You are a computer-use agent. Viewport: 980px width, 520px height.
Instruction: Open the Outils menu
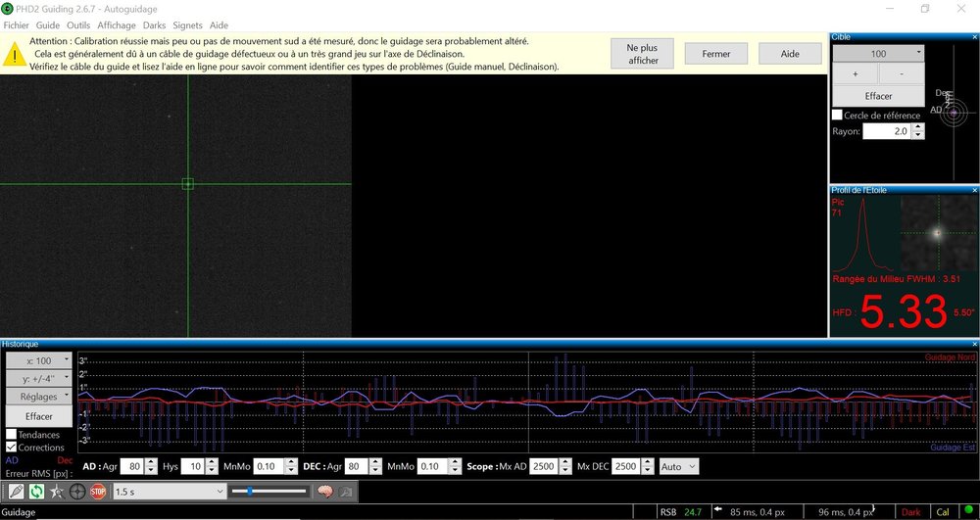point(78,24)
